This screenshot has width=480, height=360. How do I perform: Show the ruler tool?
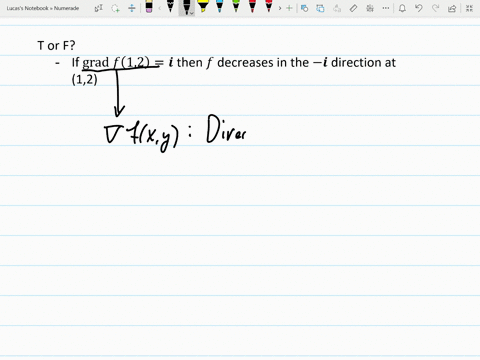pyautogui.click(x=353, y=8)
